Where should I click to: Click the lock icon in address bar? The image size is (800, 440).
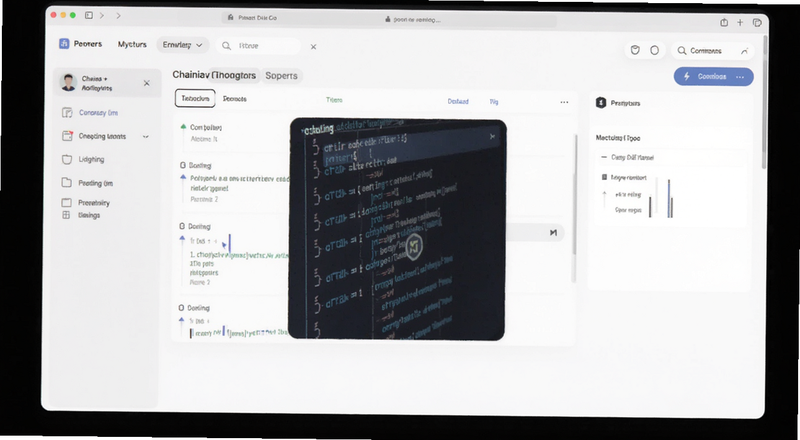click(388, 19)
